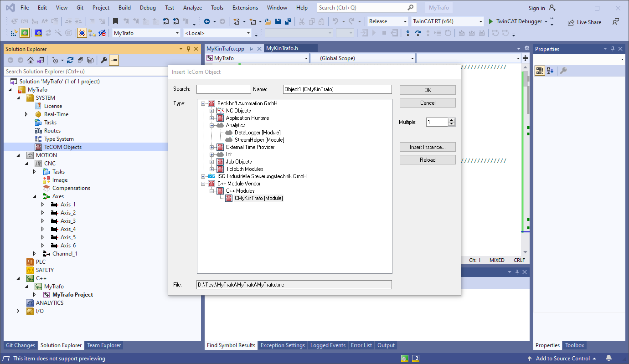Open the MyTrafo project dropdown in toolbar
This screenshot has width=629, height=364.
pos(146,33)
